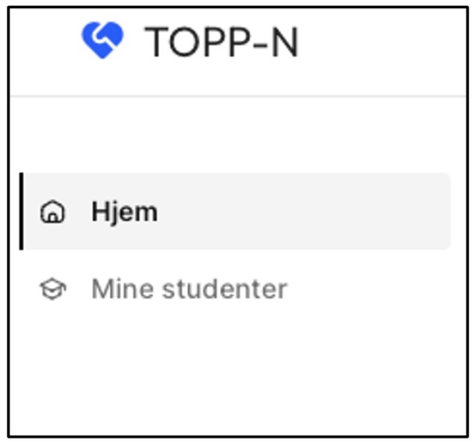Click the house icon beside Hjem
Viewport: 476px width, 448px height.
coord(52,213)
